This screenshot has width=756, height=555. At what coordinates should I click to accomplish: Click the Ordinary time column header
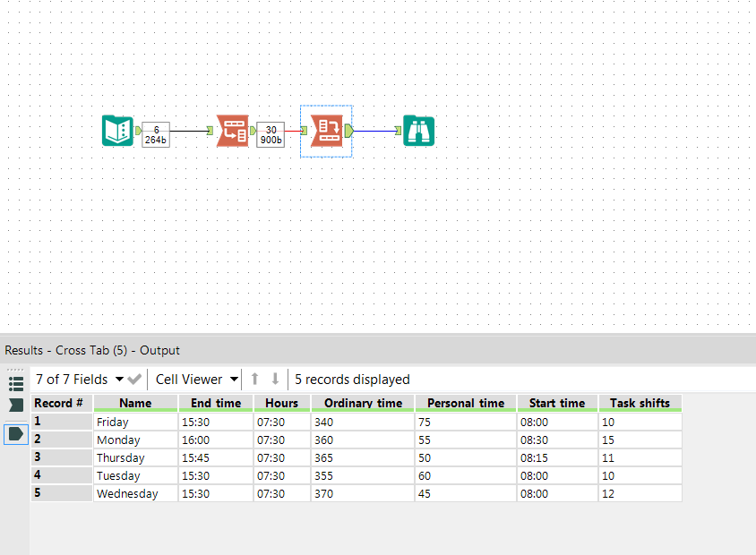coord(362,403)
